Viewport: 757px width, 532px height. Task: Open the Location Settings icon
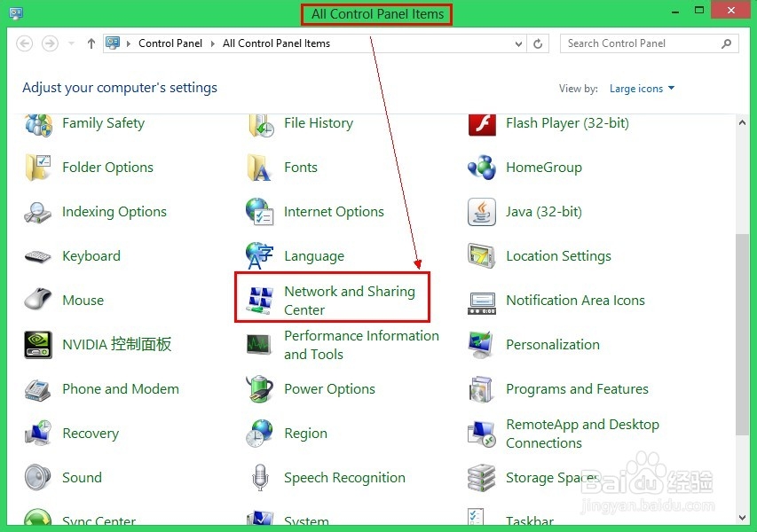[x=481, y=255]
